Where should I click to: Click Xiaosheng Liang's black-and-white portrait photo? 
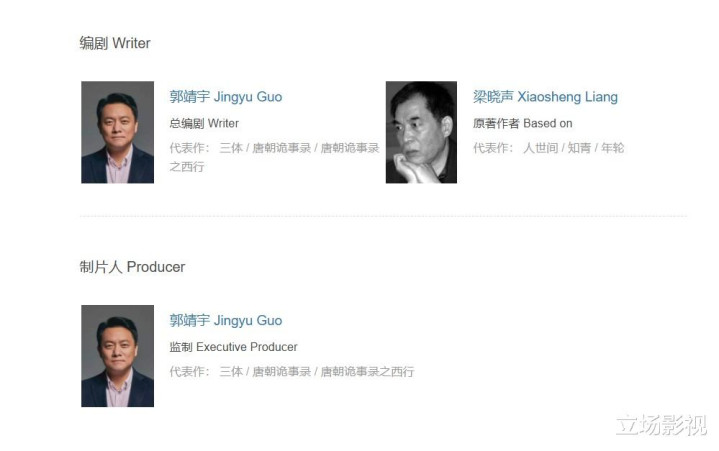(421, 132)
